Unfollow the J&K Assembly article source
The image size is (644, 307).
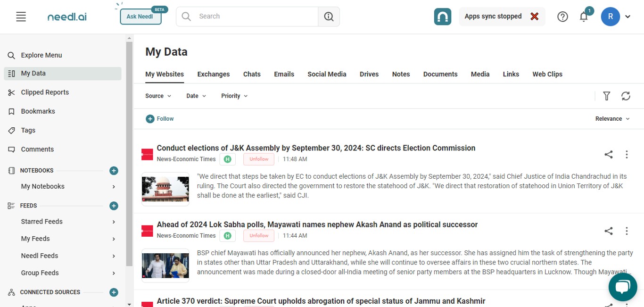[259, 159]
